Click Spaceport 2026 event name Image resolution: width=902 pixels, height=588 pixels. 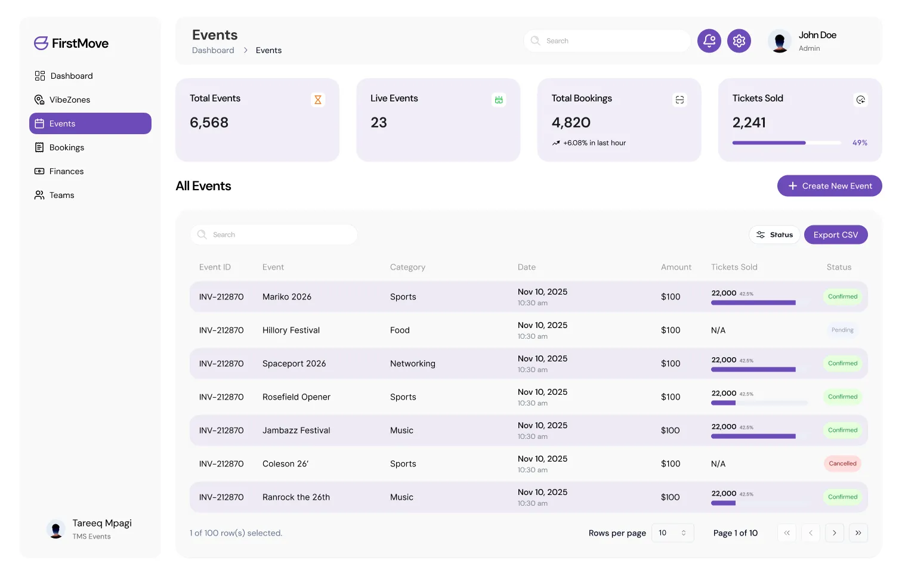(294, 363)
